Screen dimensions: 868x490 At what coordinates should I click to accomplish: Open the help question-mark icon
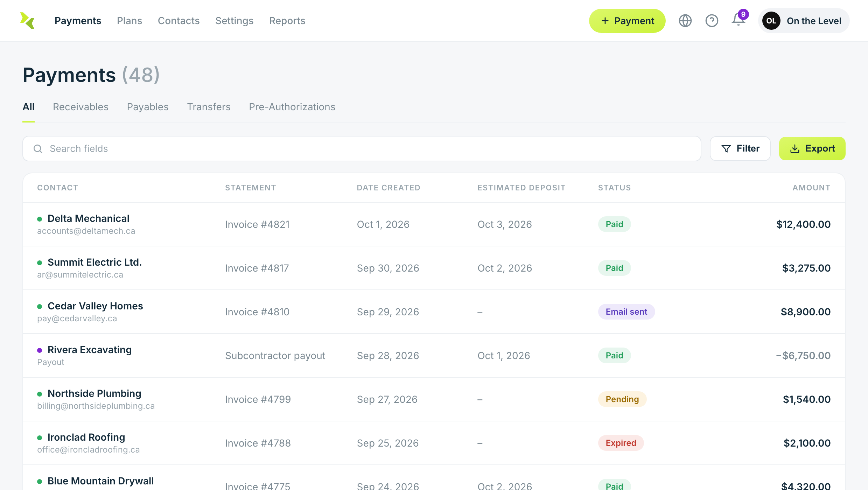[x=712, y=21]
